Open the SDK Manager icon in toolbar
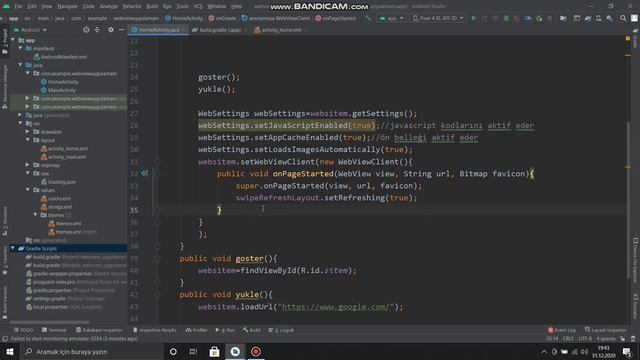This screenshot has height=360, width=640. (x=609, y=18)
